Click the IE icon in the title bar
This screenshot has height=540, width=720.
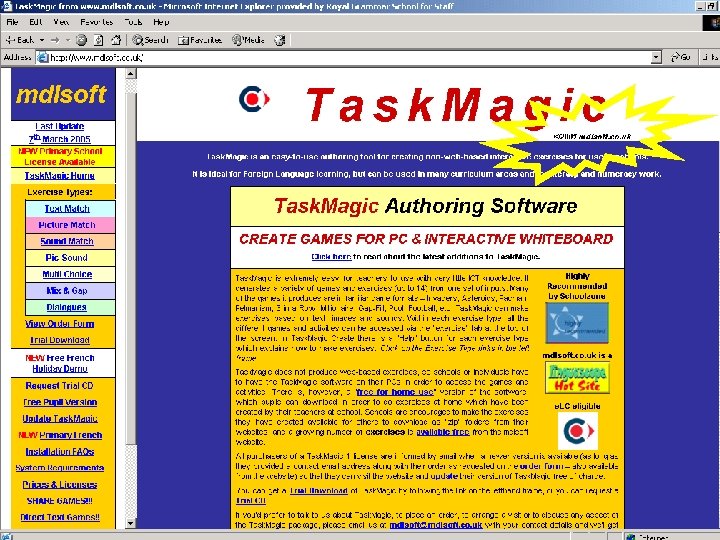6,6
